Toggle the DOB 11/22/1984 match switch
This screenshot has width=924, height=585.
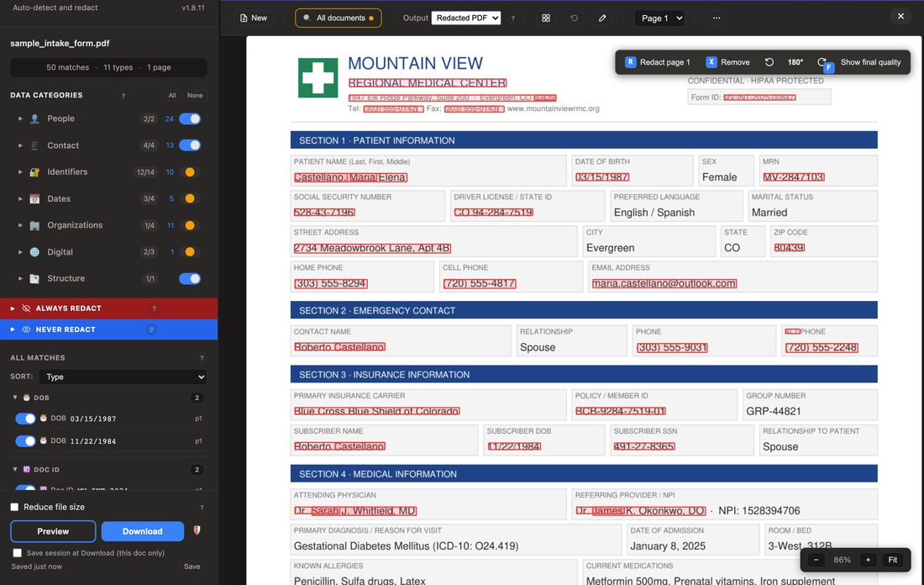point(25,441)
